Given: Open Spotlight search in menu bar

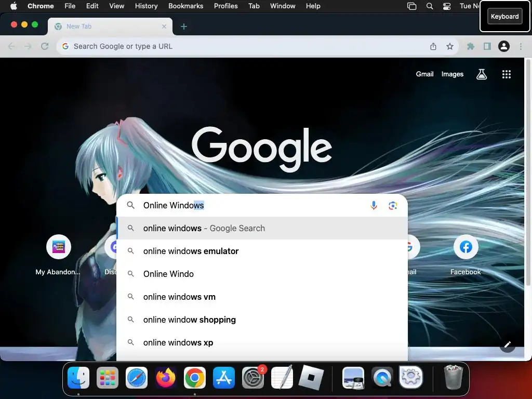Looking at the screenshot, I should (x=430, y=6).
